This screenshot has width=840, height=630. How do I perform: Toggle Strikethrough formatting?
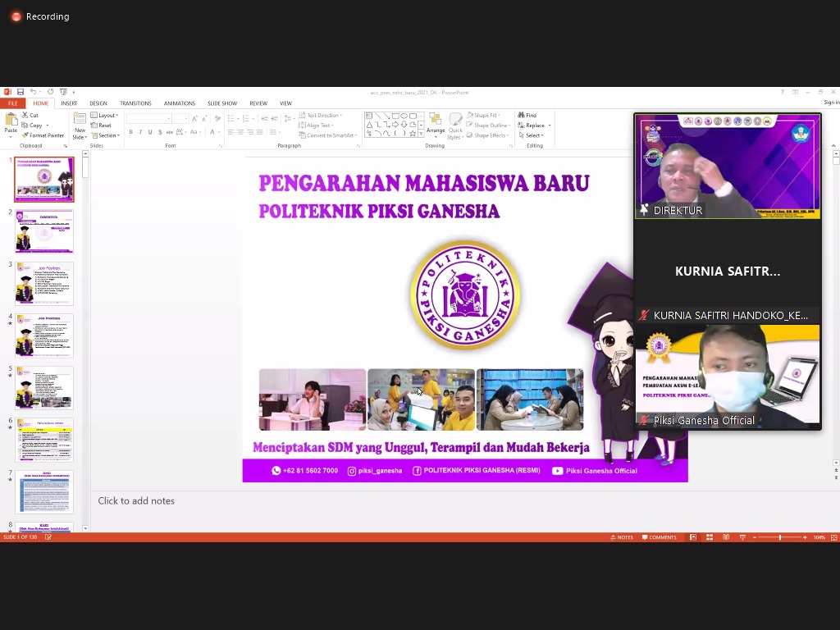click(x=170, y=132)
